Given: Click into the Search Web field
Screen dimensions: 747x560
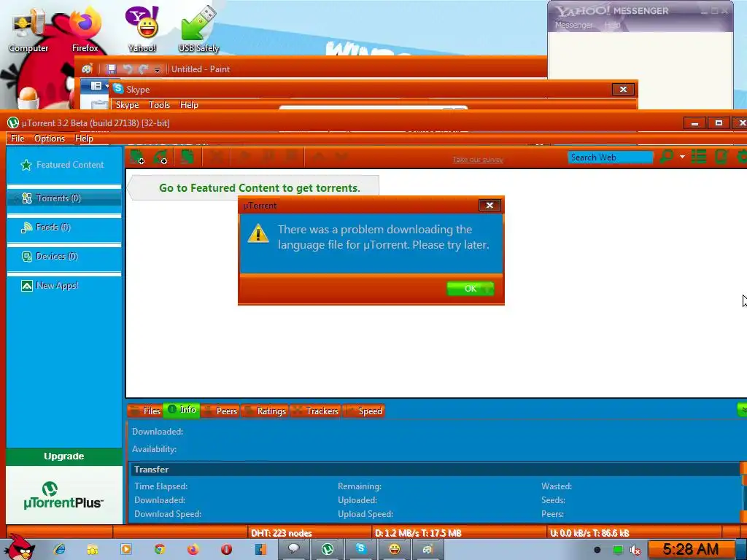Looking at the screenshot, I should (x=610, y=157).
